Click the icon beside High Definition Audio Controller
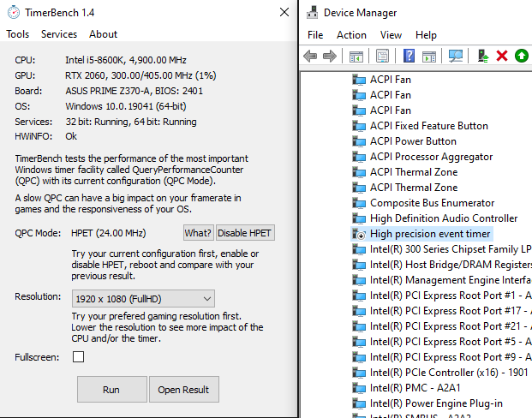This screenshot has height=418, width=532. [359, 218]
